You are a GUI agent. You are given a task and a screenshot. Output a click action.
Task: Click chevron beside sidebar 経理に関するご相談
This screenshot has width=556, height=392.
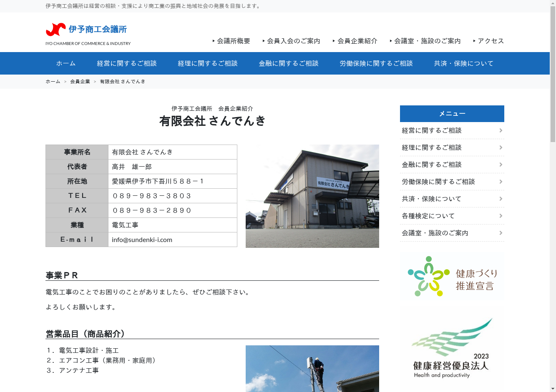[x=501, y=147]
